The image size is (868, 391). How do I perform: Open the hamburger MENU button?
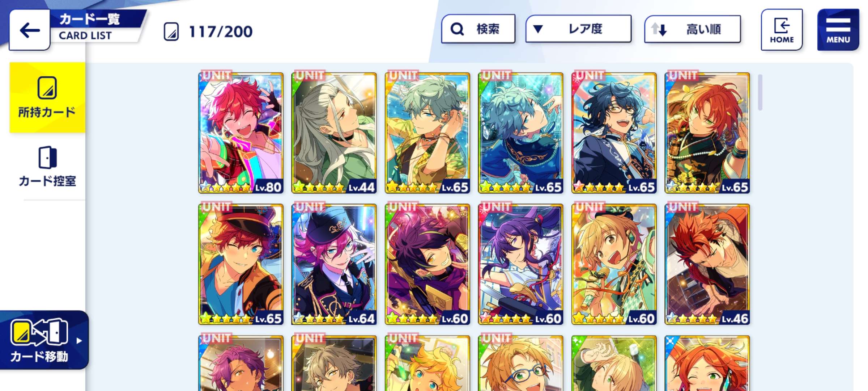pyautogui.click(x=838, y=30)
